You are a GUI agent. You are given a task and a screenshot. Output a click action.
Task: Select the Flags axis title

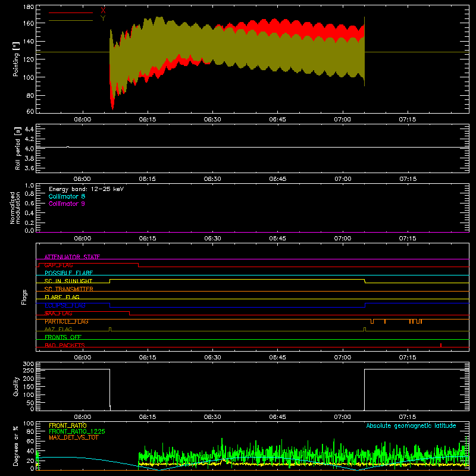coord(24,297)
